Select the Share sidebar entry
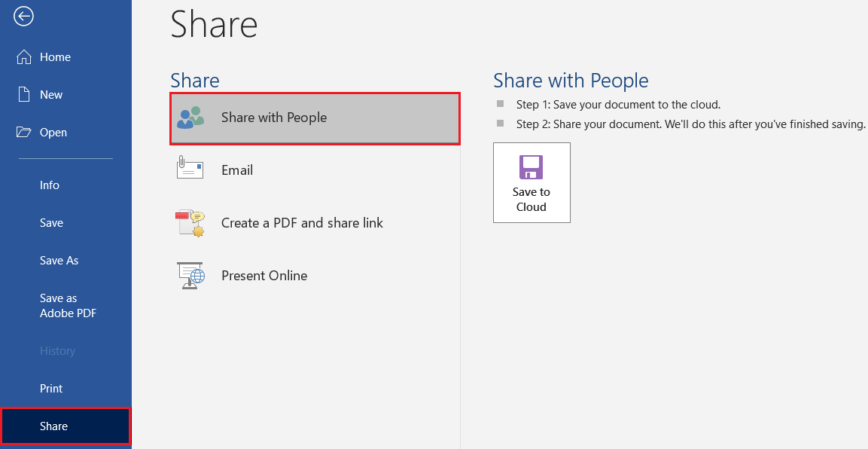 tap(65, 426)
